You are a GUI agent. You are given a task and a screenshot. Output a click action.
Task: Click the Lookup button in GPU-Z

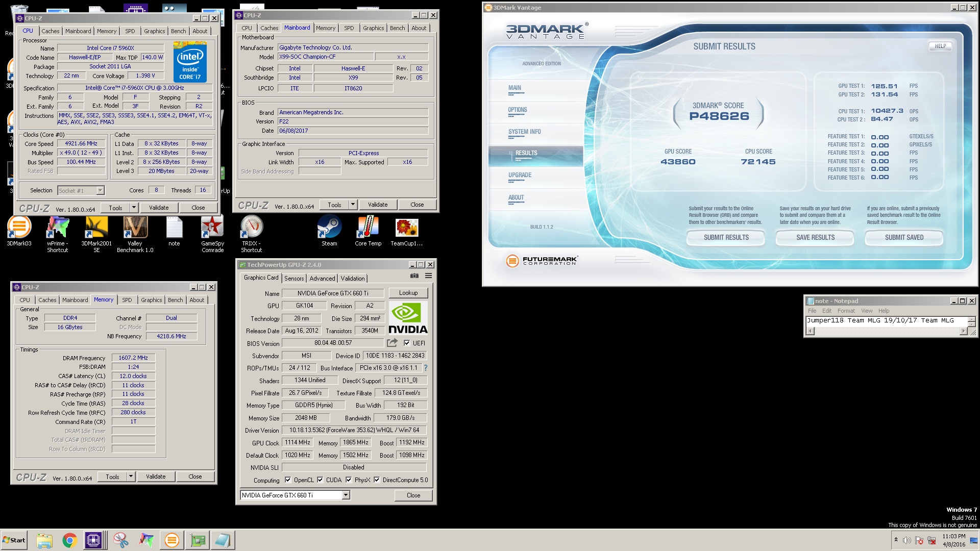(x=408, y=293)
